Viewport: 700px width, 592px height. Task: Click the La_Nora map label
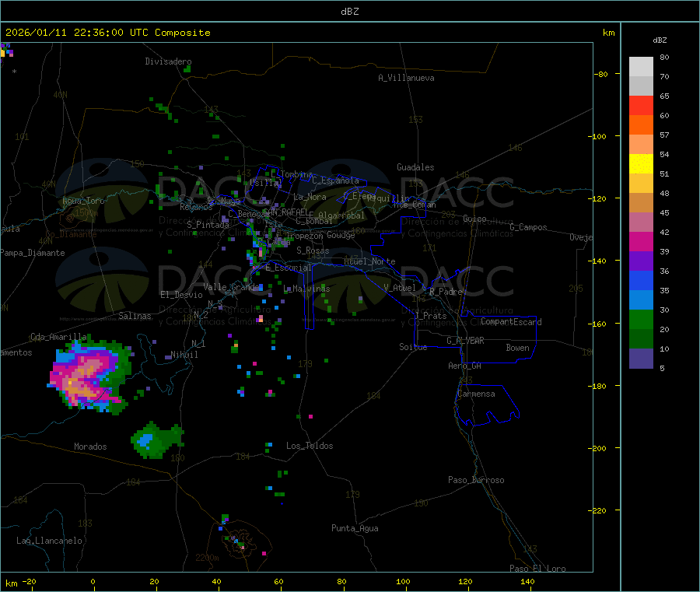310,197
